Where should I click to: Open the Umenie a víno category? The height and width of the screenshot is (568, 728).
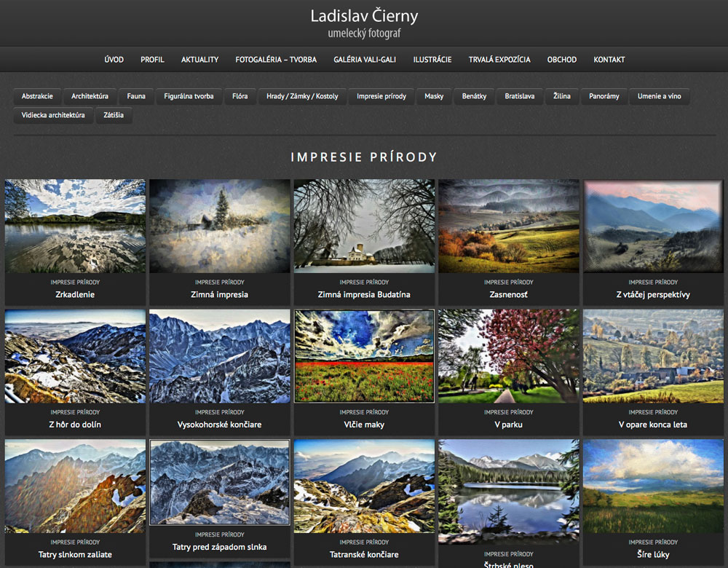click(x=660, y=96)
